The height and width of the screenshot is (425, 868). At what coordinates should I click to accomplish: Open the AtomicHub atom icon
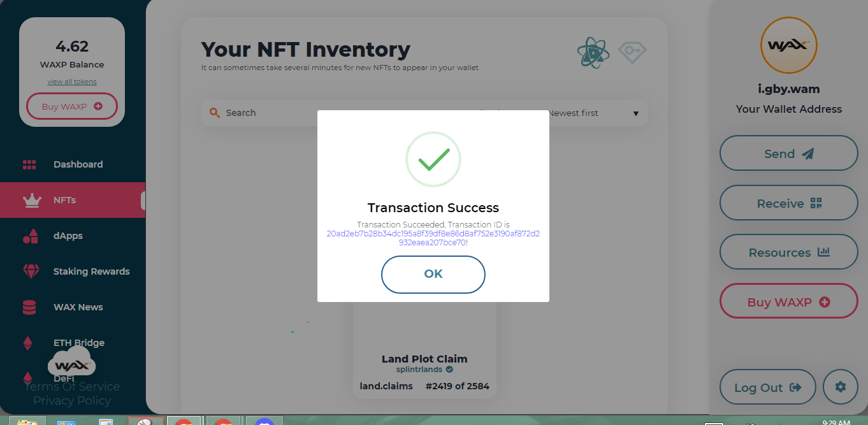(x=593, y=52)
